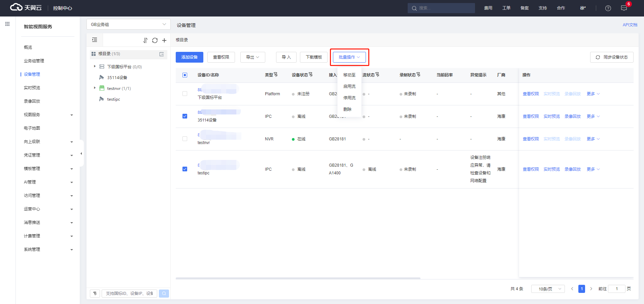Toggle the select-all checkbox in table header

point(185,75)
